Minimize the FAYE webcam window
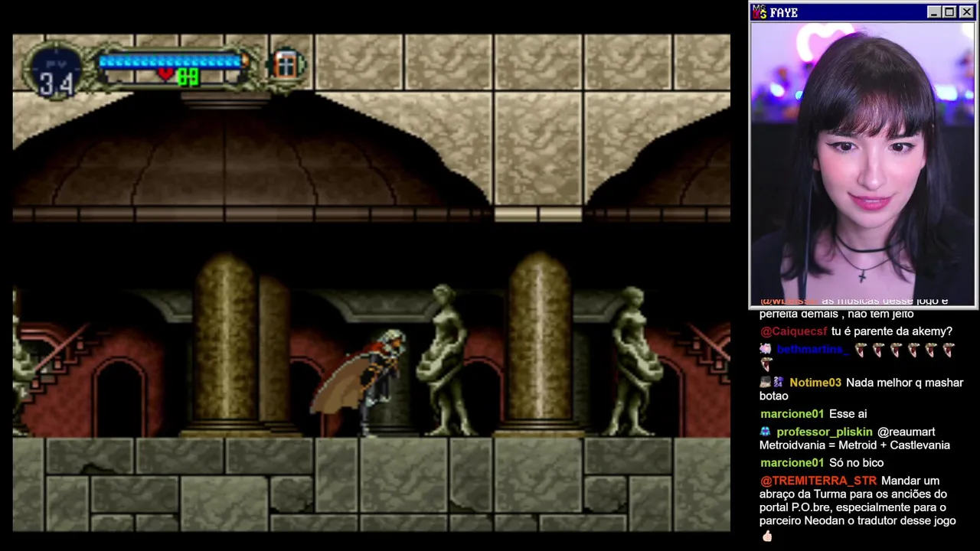Image resolution: width=980 pixels, height=551 pixels. [x=933, y=12]
